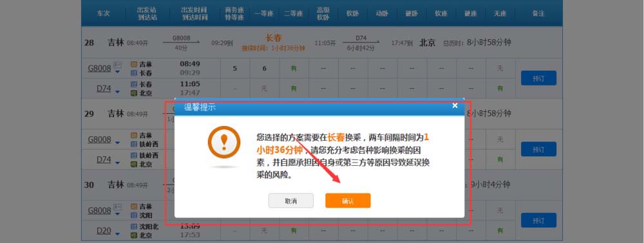The image size is (644, 243).
Task: Click station icon beside 铁岭西 in G8008 吉林–铁岭西 row
Action: [134, 144]
